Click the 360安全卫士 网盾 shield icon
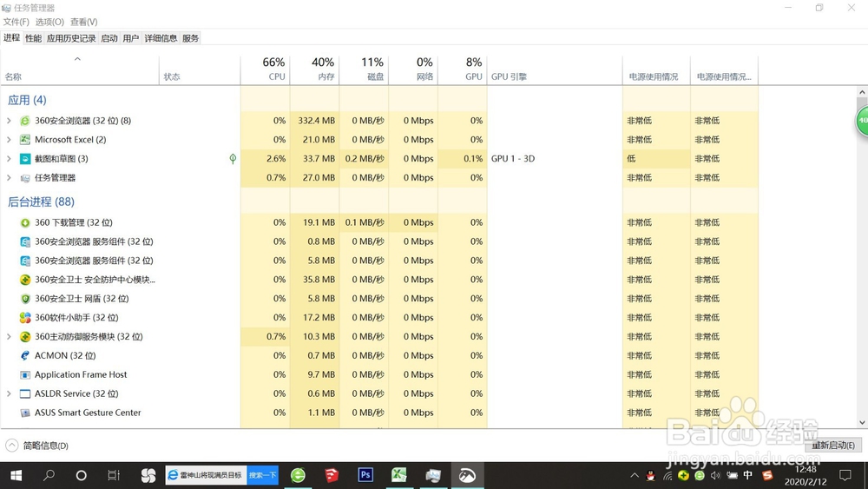This screenshot has height=489, width=868. 25,299
